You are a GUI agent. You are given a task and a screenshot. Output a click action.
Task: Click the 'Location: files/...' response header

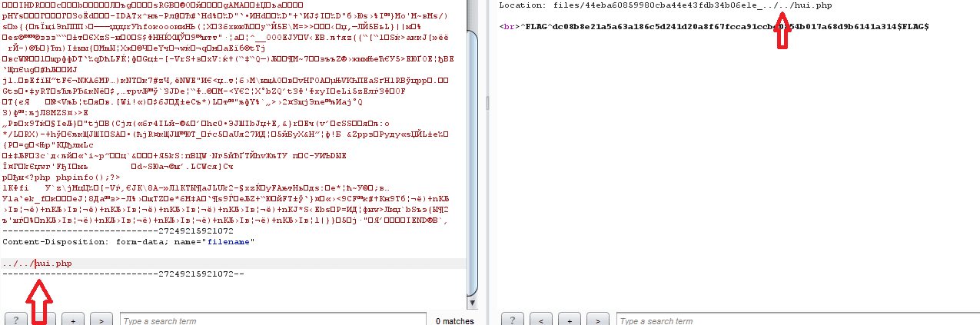tap(665, 5)
